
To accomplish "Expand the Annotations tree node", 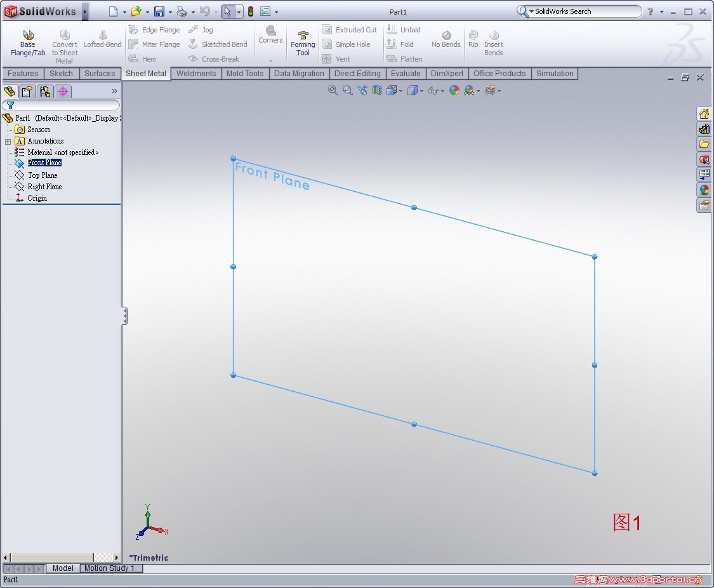I will coord(8,142).
